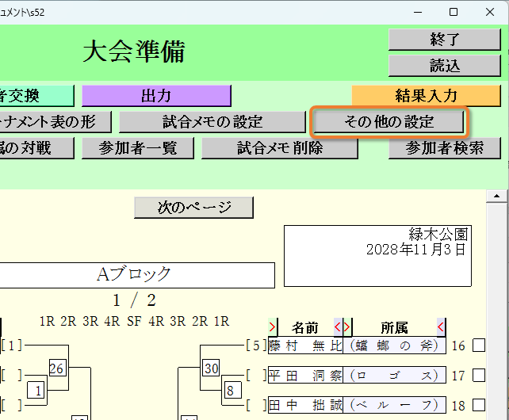Click match number box 26
The height and width of the screenshot is (420, 509).
tap(57, 368)
